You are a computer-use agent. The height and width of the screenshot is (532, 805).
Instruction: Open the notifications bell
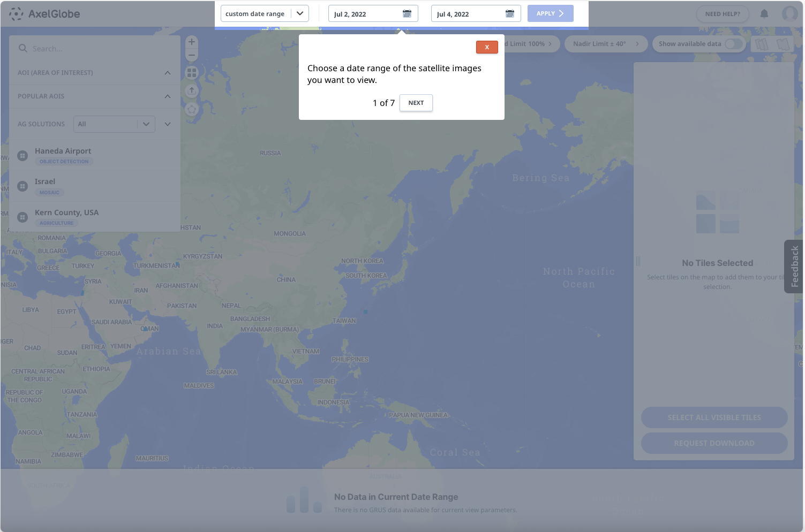click(764, 14)
